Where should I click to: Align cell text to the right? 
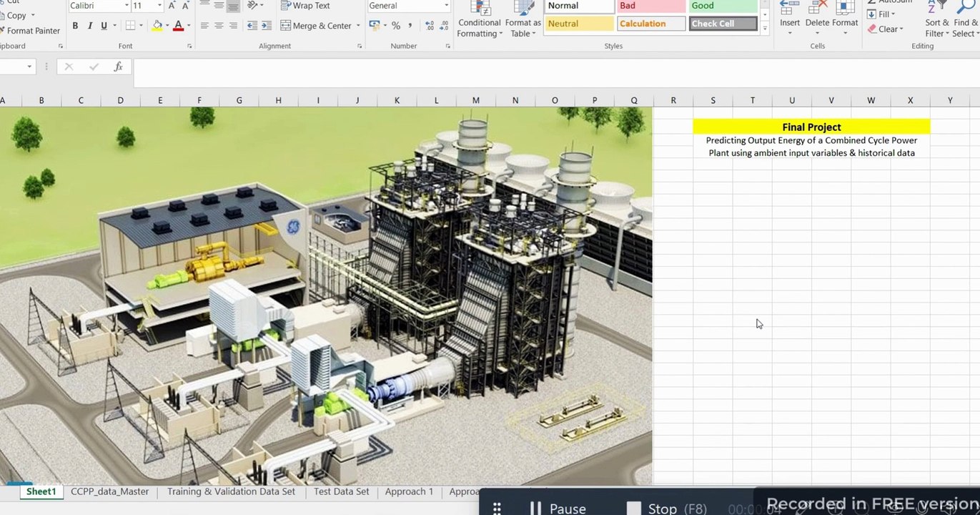233,26
